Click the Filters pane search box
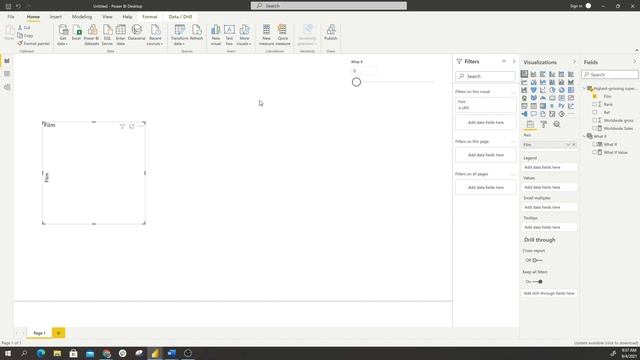Viewport: 640px width, 360px height. [485, 76]
